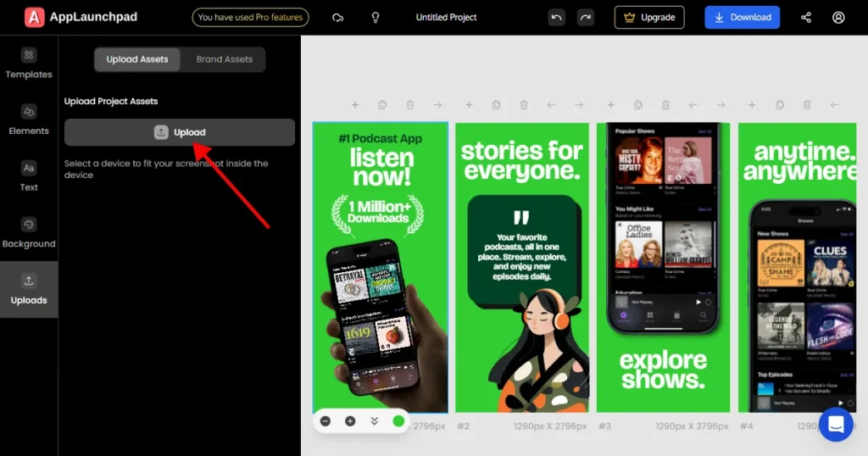868x456 pixels.
Task: Add a new screen after screenshot #4
Action: pos(752,104)
